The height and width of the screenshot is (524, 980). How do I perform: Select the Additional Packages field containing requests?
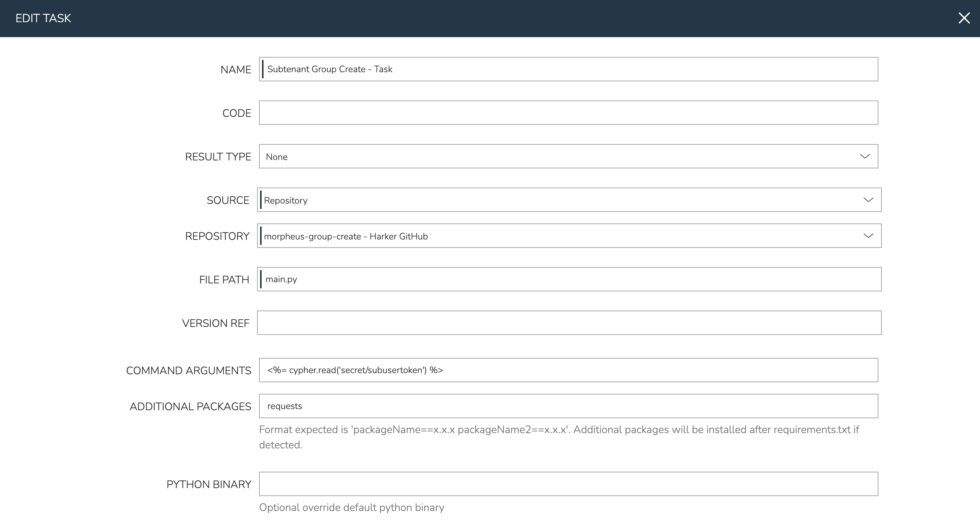[568, 406]
